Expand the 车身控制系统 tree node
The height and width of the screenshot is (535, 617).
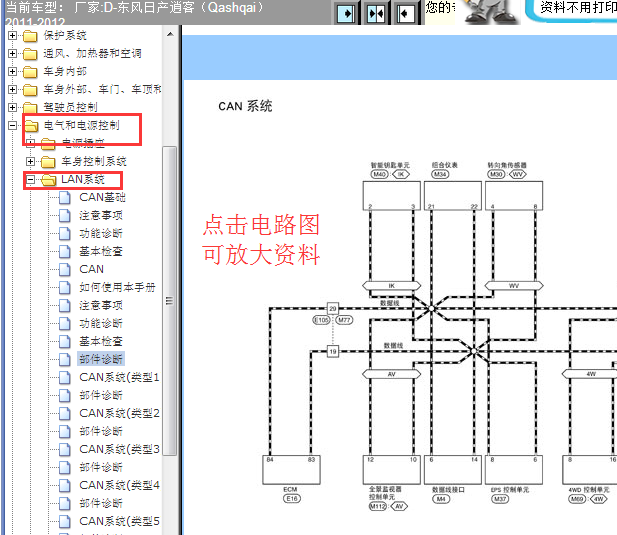pos(30,161)
